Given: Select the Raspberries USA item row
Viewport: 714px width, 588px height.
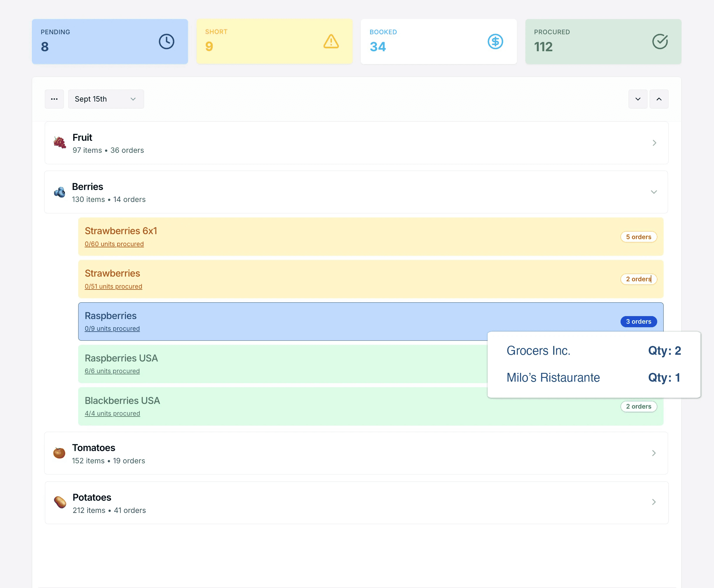Looking at the screenshot, I should click(271, 364).
